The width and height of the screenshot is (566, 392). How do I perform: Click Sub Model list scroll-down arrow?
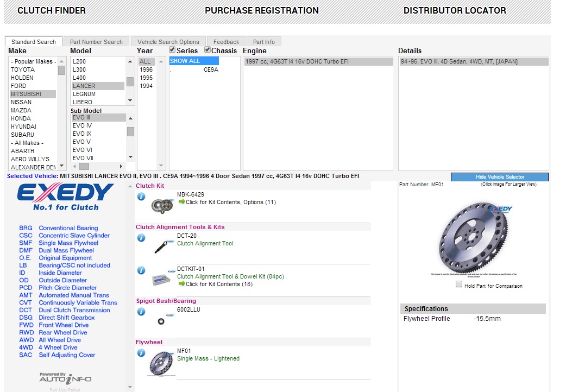click(x=131, y=157)
